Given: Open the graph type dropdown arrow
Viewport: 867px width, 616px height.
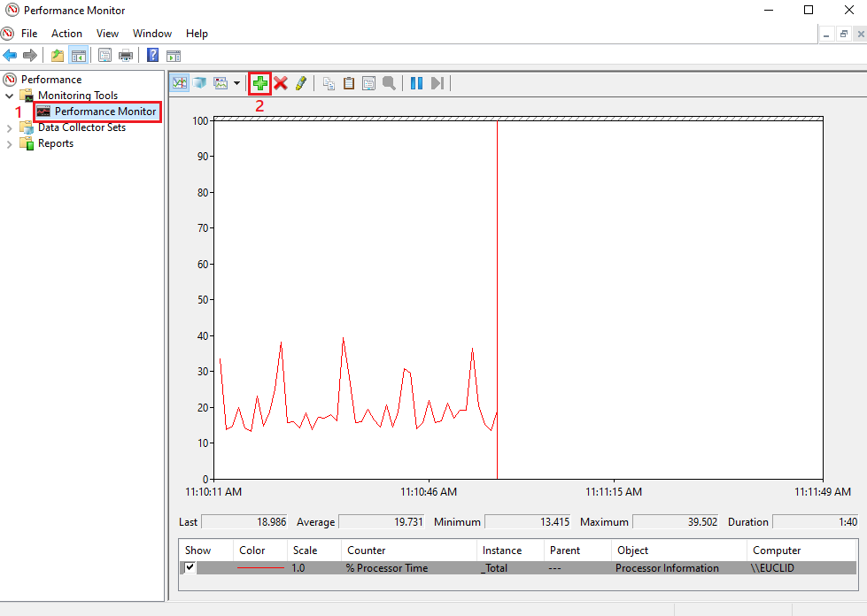Looking at the screenshot, I should pos(236,83).
